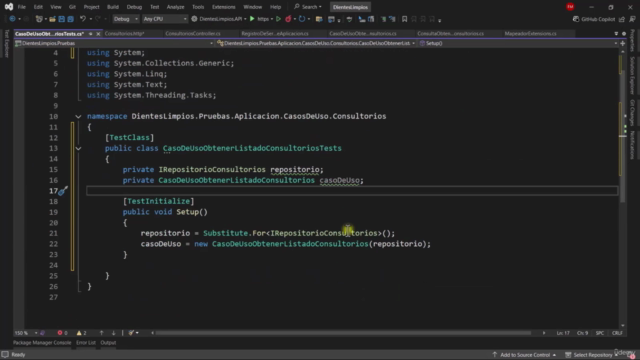Open the Any CPU platform dropdown
Viewport: 640px width, 360px height.
pyautogui.click(x=165, y=19)
